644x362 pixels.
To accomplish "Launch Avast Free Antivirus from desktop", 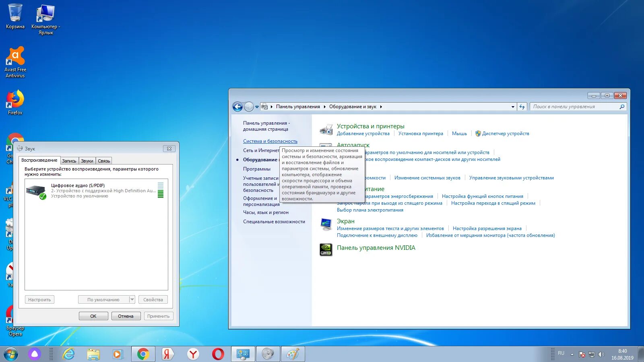I will click(x=15, y=62).
